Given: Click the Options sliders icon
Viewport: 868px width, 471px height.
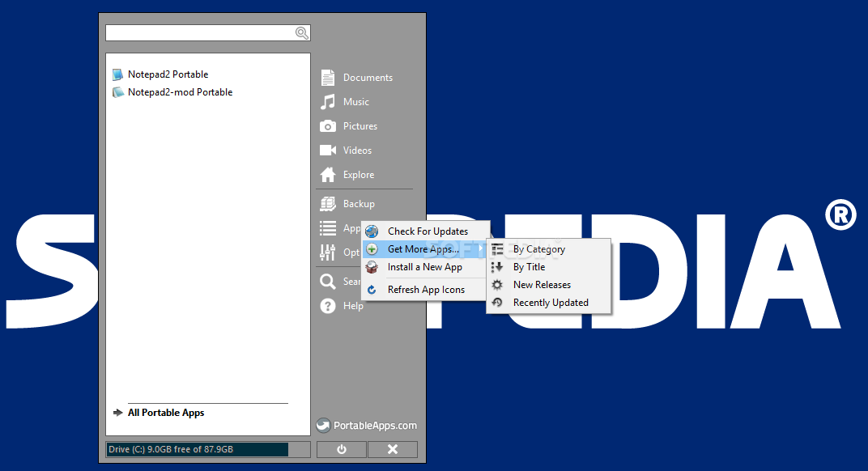Looking at the screenshot, I should (x=328, y=252).
